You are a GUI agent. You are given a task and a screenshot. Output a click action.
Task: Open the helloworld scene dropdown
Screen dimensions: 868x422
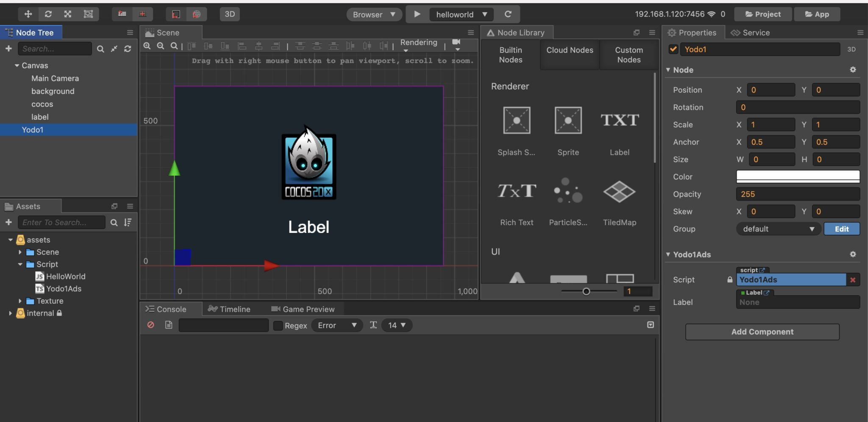point(462,14)
